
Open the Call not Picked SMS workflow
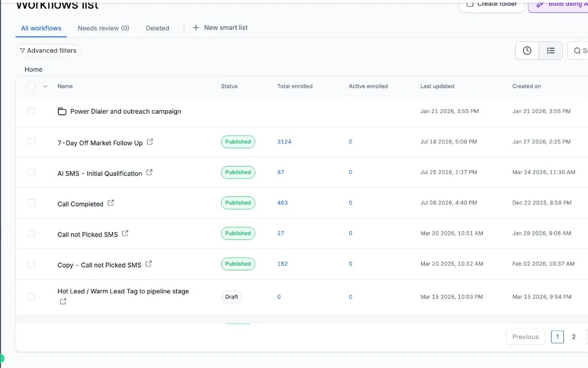tap(88, 235)
